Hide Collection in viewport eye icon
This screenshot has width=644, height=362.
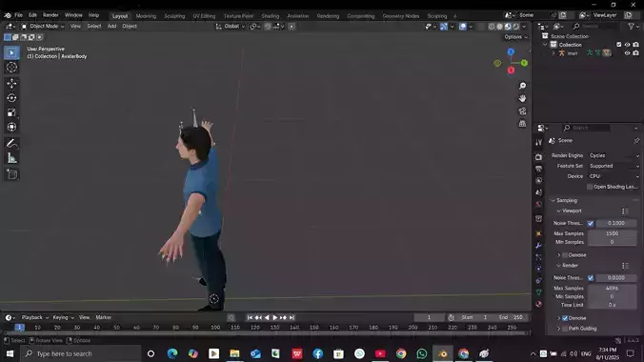(627, 45)
